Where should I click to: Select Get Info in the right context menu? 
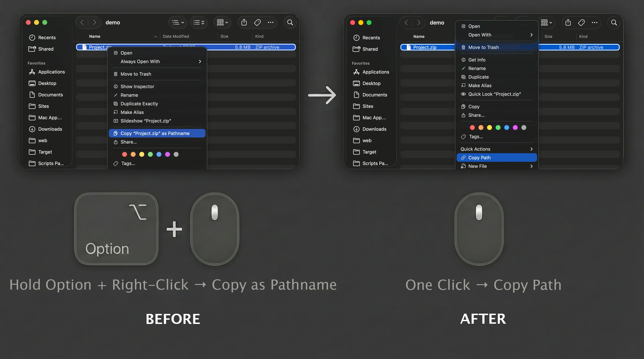497,60
